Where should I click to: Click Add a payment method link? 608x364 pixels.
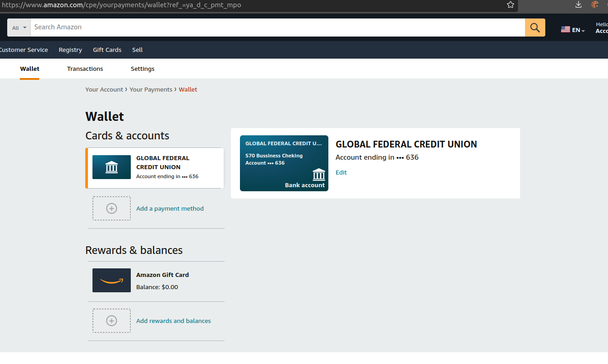[x=170, y=208]
